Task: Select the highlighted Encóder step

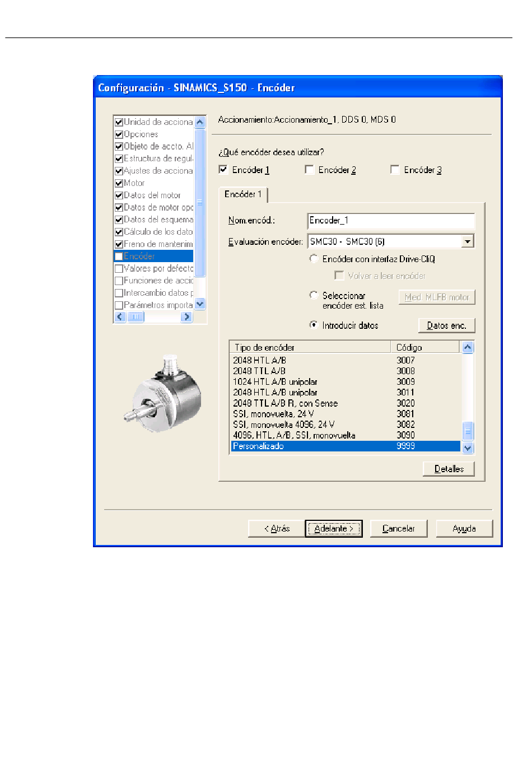Action: point(154,257)
